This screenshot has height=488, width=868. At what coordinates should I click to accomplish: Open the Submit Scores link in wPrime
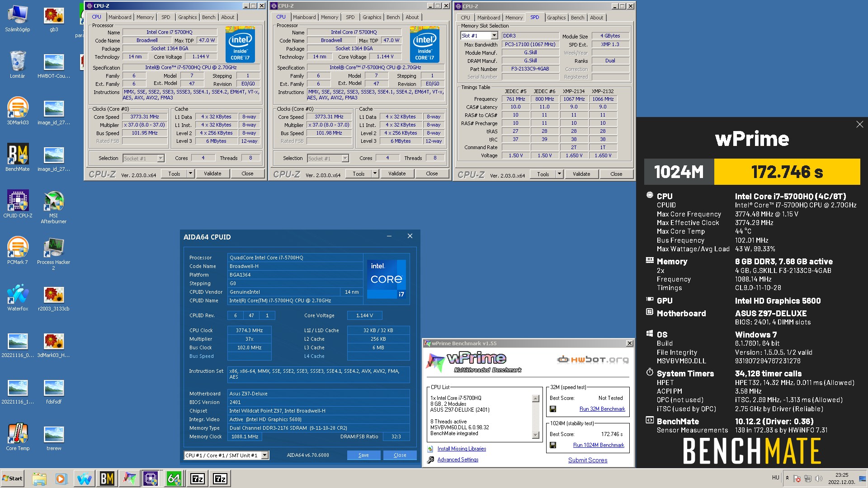coord(588,460)
